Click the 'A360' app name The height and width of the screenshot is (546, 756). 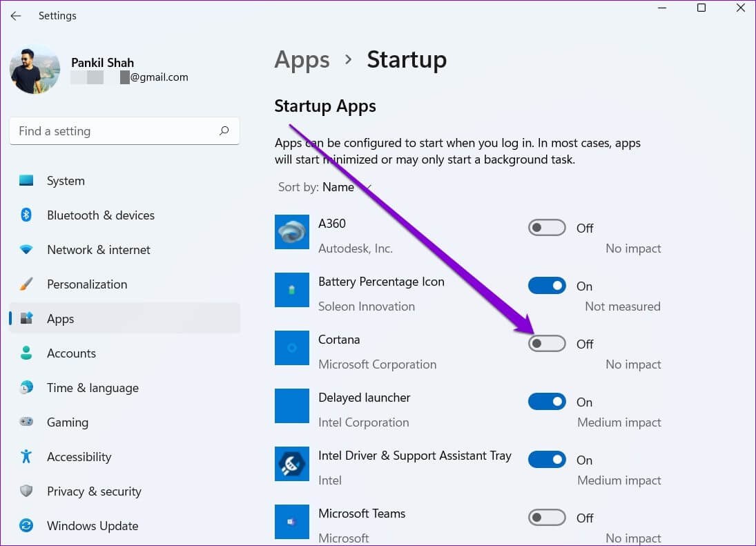coord(331,224)
